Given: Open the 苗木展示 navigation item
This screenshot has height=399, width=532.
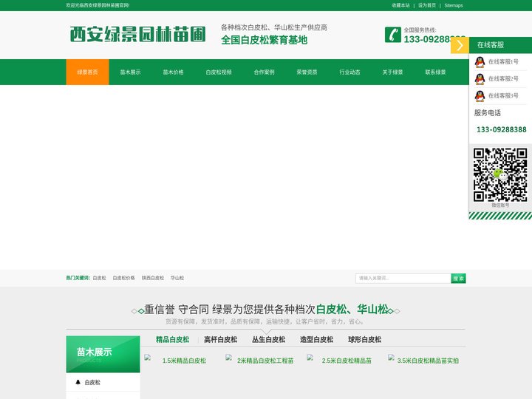Looking at the screenshot, I should pos(130,72).
